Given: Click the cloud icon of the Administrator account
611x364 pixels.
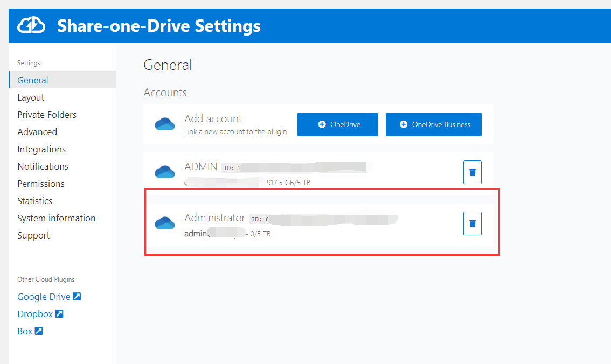Looking at the screenshot, I should [x=165, y=223].
